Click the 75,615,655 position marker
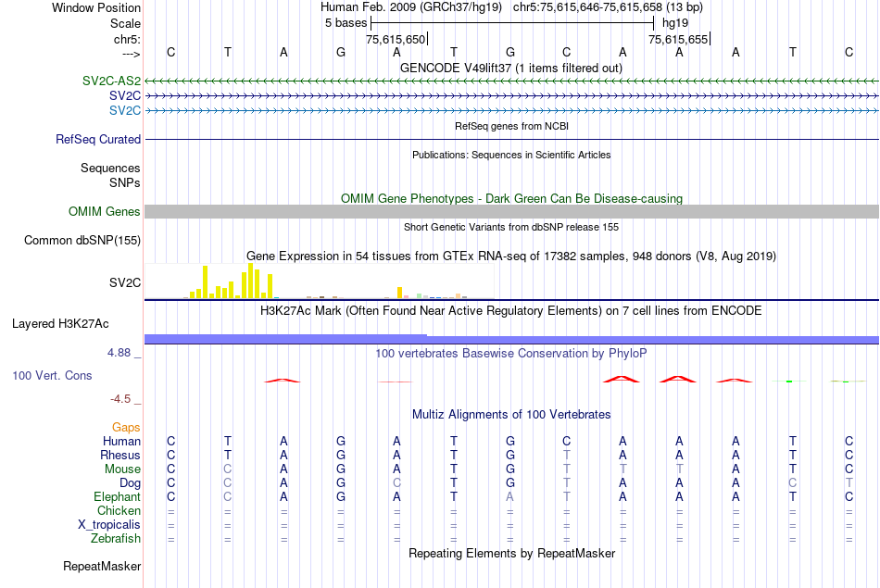This screenshot has height=588, width=880. [x=678, y=39]
